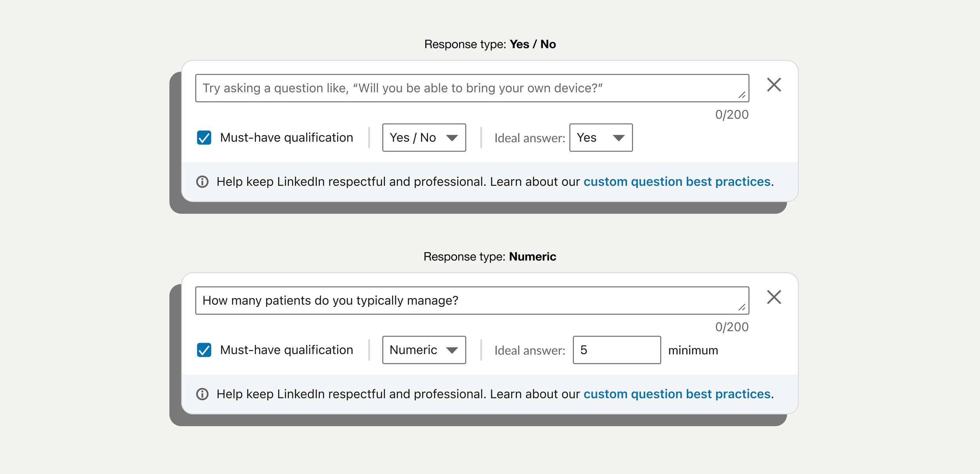Uncheck Must-have qualification in Numeric card

coord(204,350)
